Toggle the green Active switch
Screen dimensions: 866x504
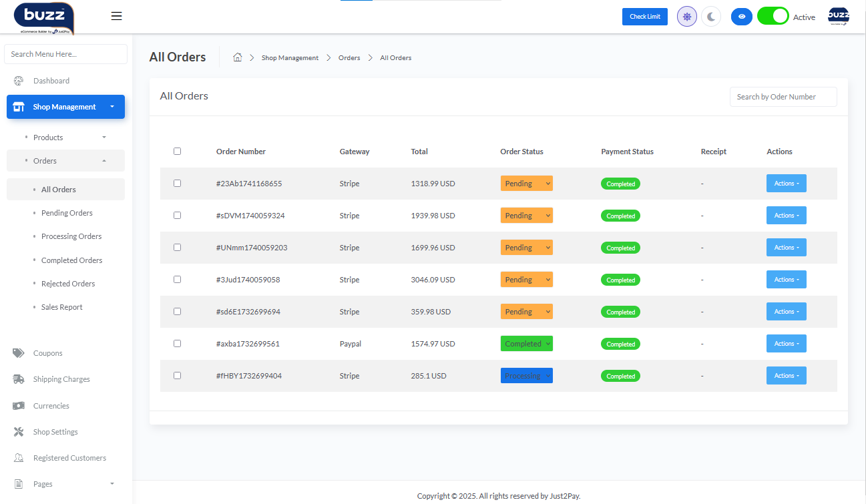773,17
